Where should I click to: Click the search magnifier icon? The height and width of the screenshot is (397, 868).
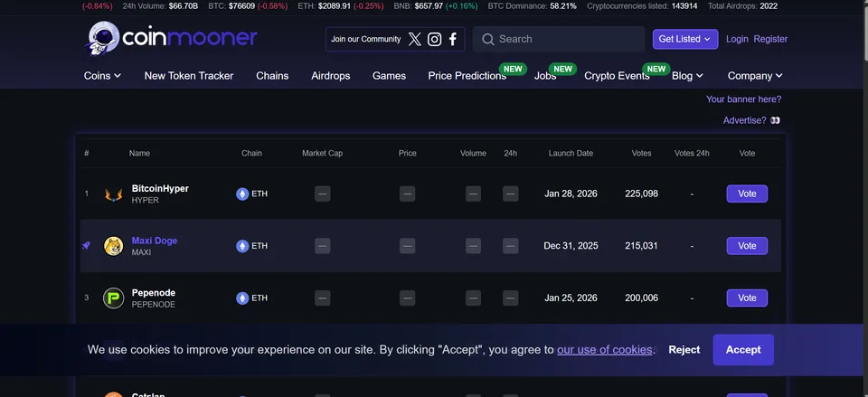(487, 39)
